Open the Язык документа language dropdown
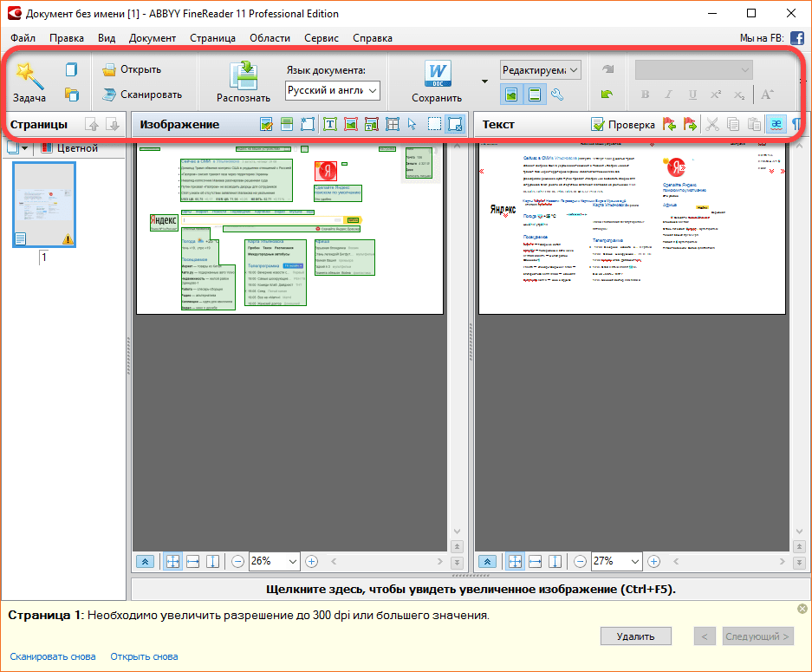Viewport: 812px width, 672px height. tap(333, 90)
